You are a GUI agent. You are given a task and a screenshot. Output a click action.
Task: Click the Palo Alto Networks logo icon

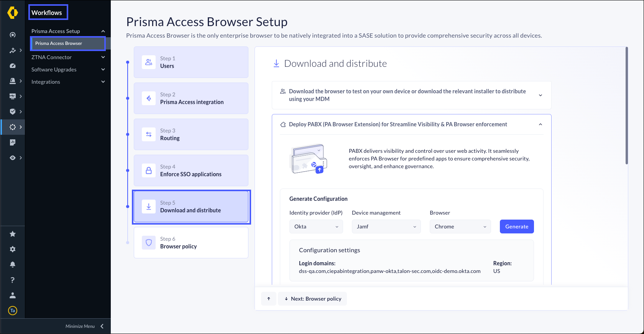click(x=13, y=13)
